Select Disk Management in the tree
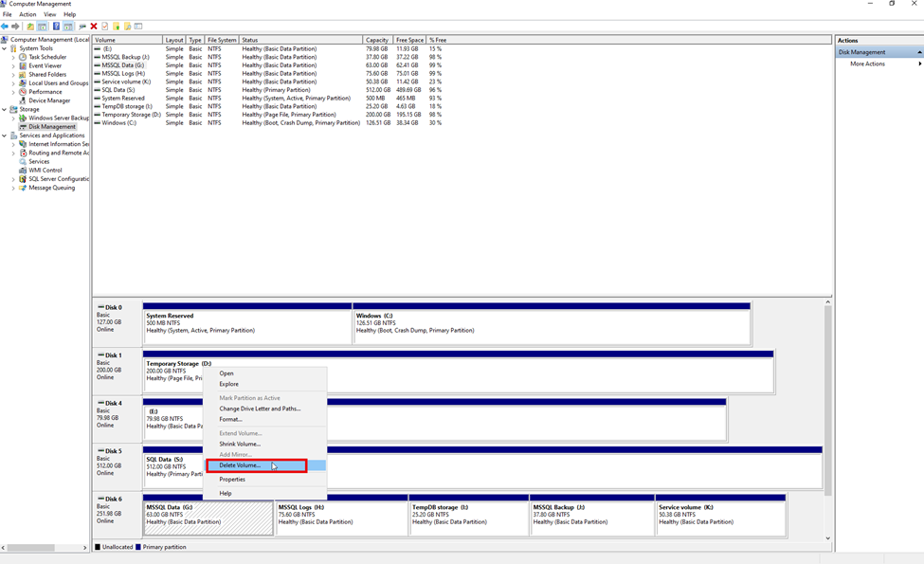Screen dimensions: 924x564 pos(52,127)
